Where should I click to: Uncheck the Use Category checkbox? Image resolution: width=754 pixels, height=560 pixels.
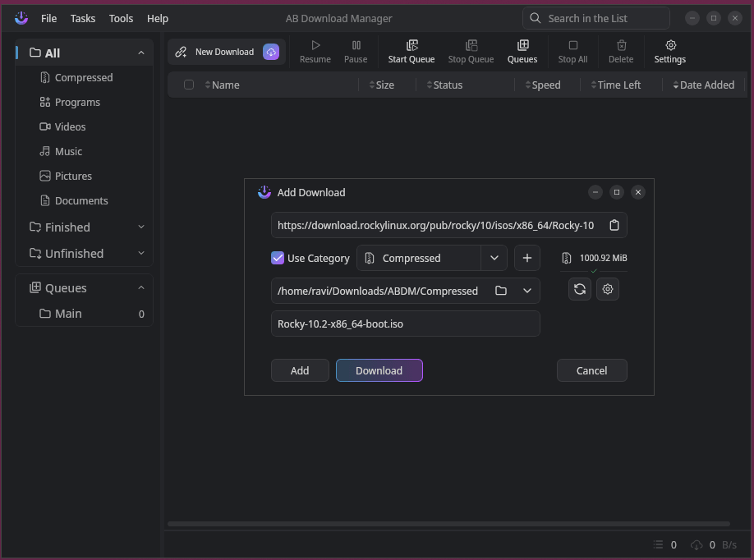pos(278,258)
